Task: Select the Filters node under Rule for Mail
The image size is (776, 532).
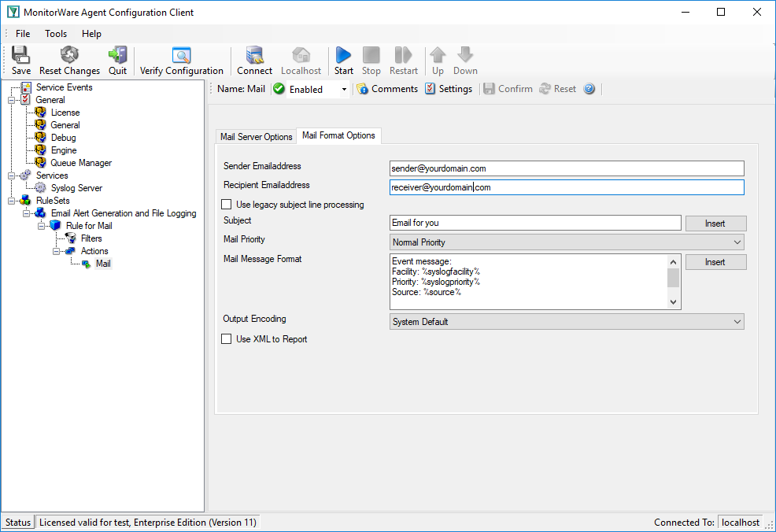Action: (x=91, y=238)
